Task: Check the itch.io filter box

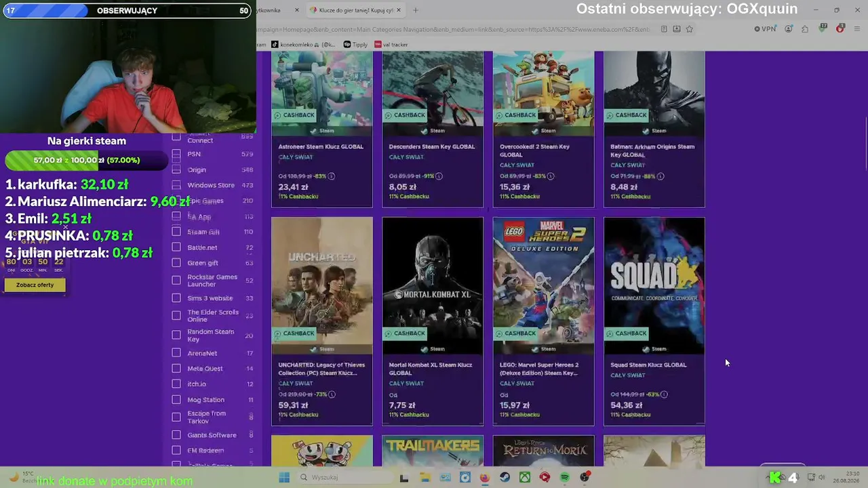Action: coord(176,384)
